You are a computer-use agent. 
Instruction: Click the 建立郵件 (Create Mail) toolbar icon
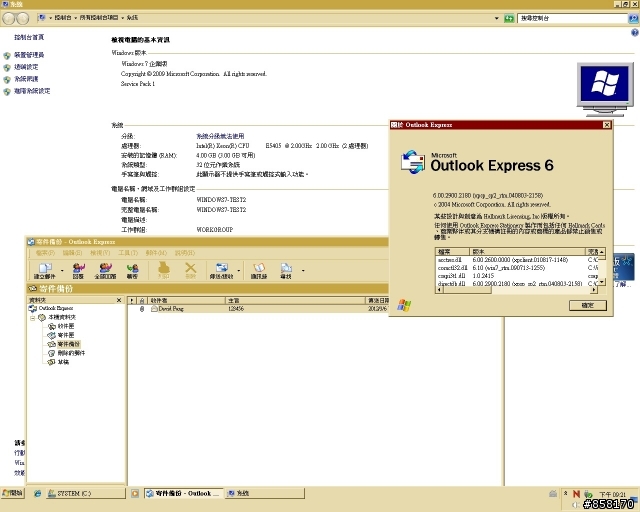pyautogui.click(x=45, y=270)
